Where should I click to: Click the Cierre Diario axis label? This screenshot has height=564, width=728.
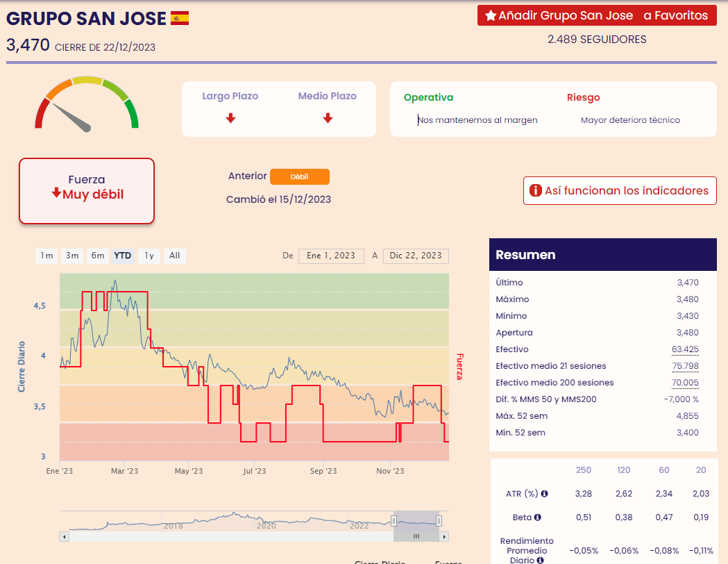tap(22, 367)
